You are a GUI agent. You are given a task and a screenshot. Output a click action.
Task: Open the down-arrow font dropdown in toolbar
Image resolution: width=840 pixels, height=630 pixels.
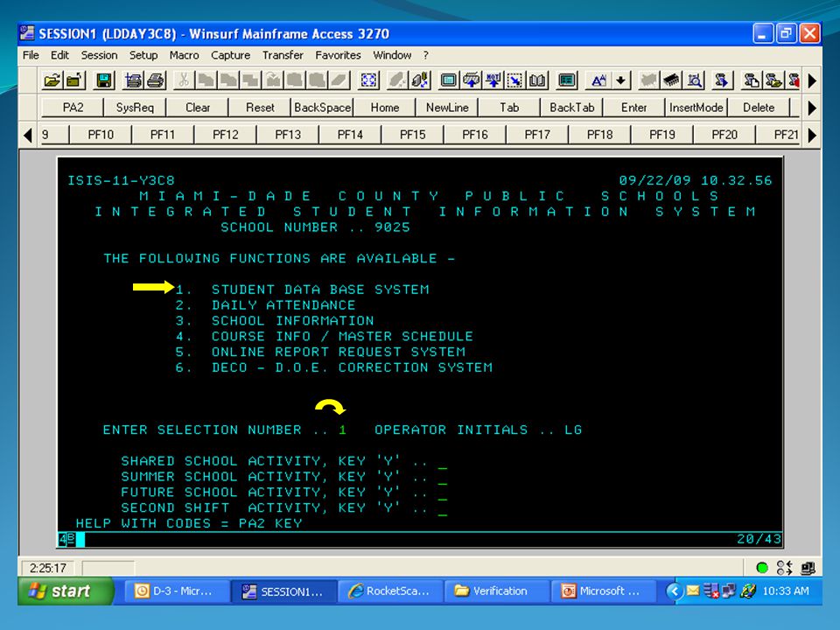620,80
